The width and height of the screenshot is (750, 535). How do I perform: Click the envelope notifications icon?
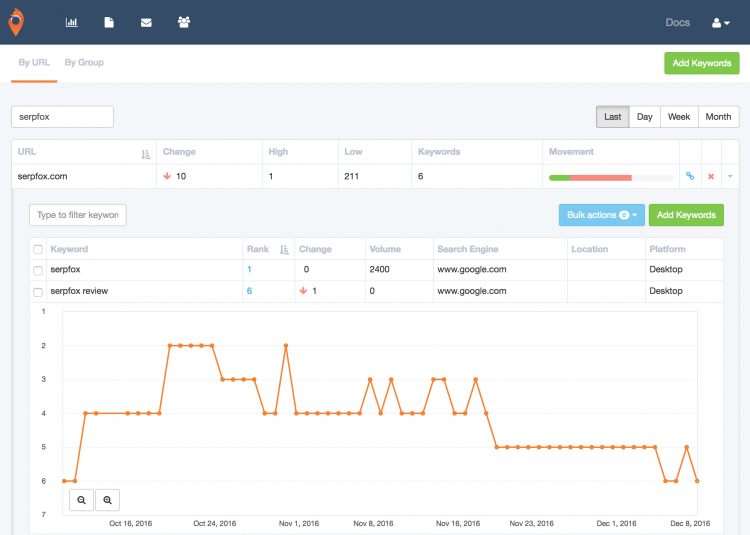[146, 22]
